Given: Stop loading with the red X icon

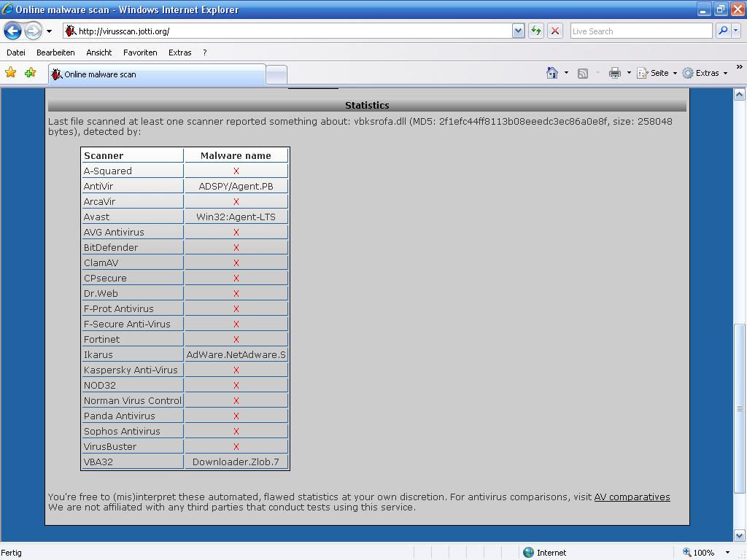Looking at the screenshot, I should [555, 31].
